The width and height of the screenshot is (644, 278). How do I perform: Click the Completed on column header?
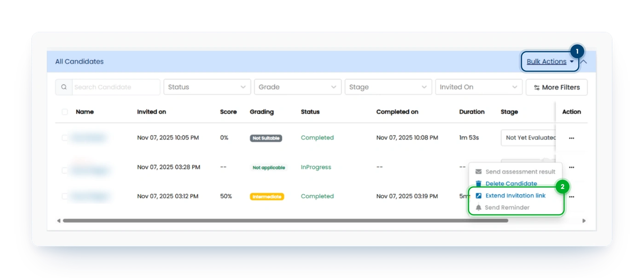397,112
